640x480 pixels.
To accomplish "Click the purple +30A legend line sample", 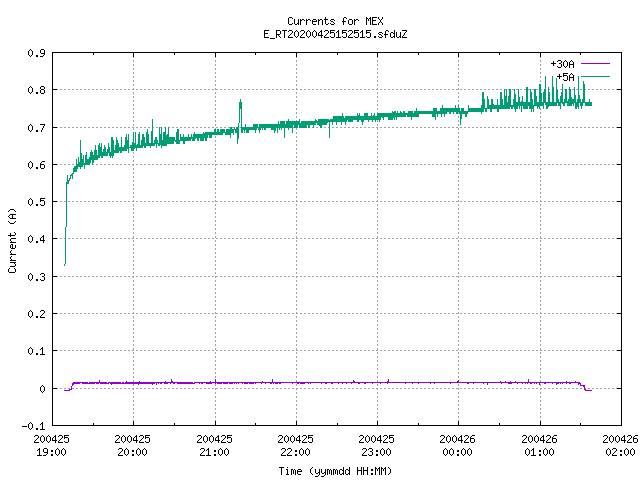I will [x=596, y=64].
